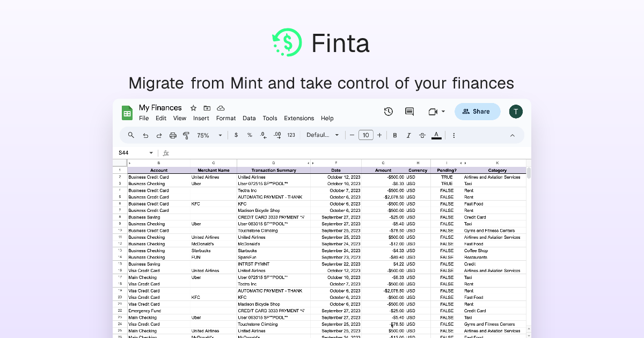
Task: Click the Undo arrow
Action: (x=145, y=135)
